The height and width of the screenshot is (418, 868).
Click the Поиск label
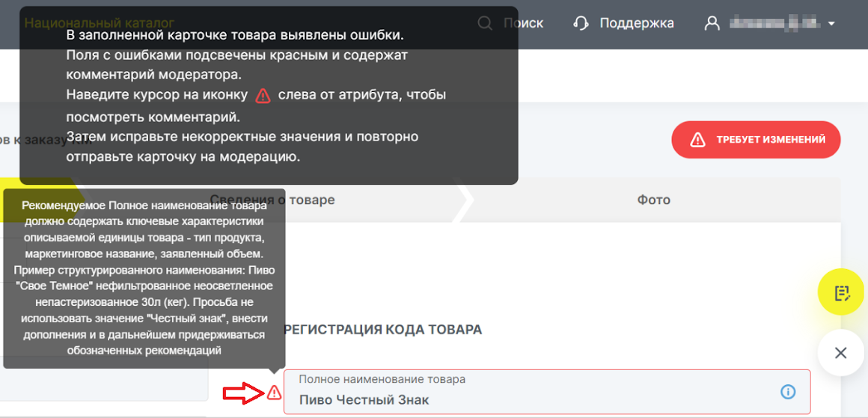(523, 23)
